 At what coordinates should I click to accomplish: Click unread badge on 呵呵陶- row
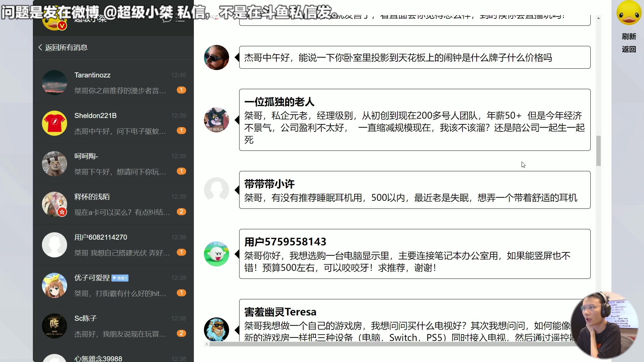[x=181, y=171]
